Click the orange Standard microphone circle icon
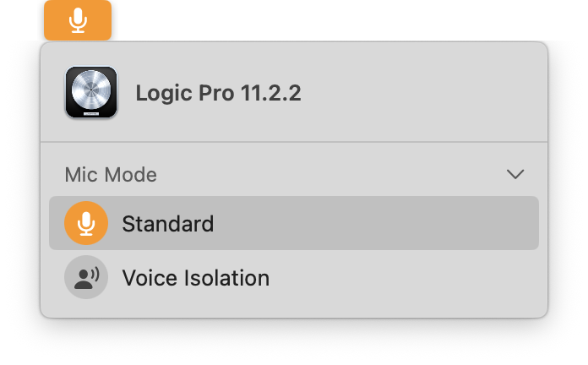Viewport: 588px width, 365px height. point(86,223)
